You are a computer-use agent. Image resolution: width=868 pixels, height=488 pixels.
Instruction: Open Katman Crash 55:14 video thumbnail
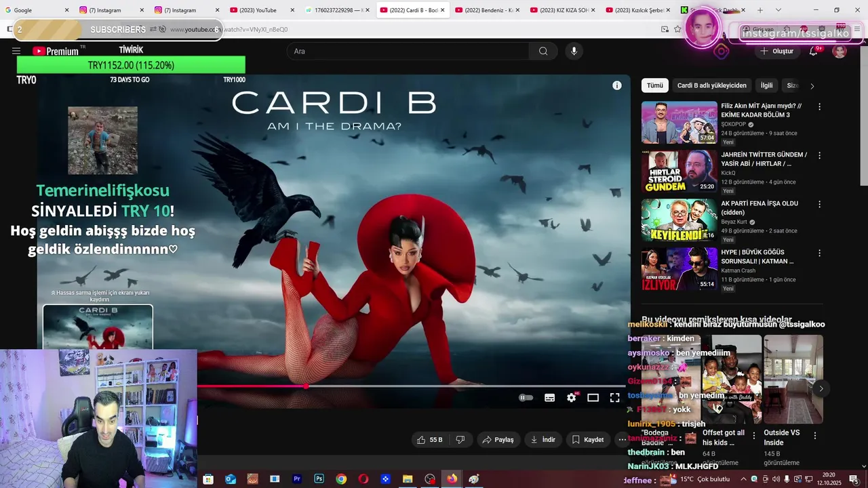point(679,269)
